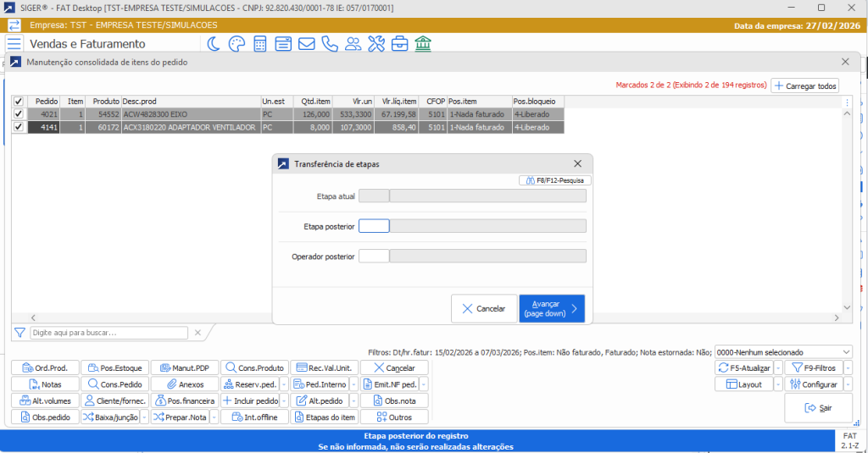Viewport: 868px width, 453px height.
Task: Close the Transferência de etapas dialog
Action: click(x=577, y=163)
